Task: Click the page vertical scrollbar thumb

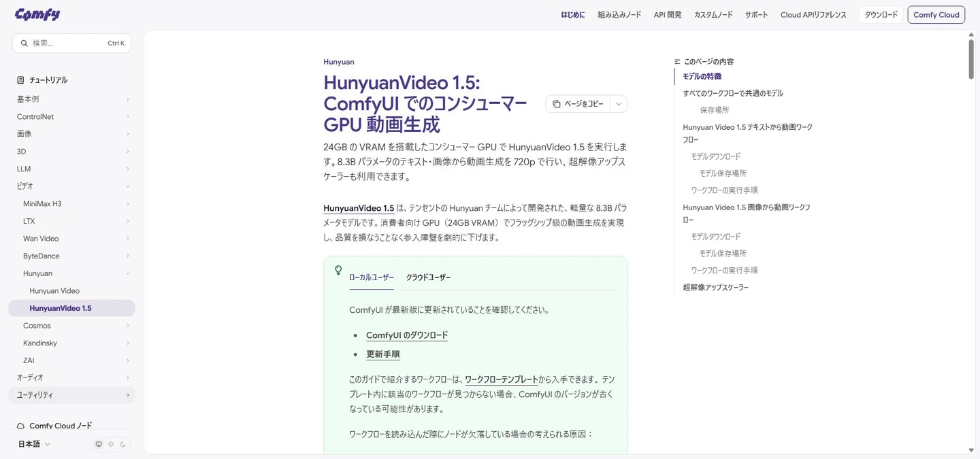Action: [971, 59]
